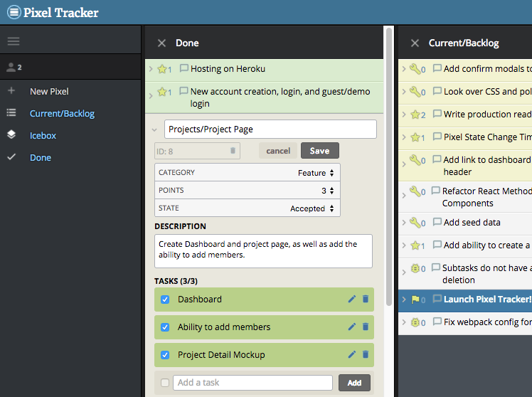This screenshot has width=532, height=397.
Task: Open comments for New account creation pixel
Action: (184, 91)
